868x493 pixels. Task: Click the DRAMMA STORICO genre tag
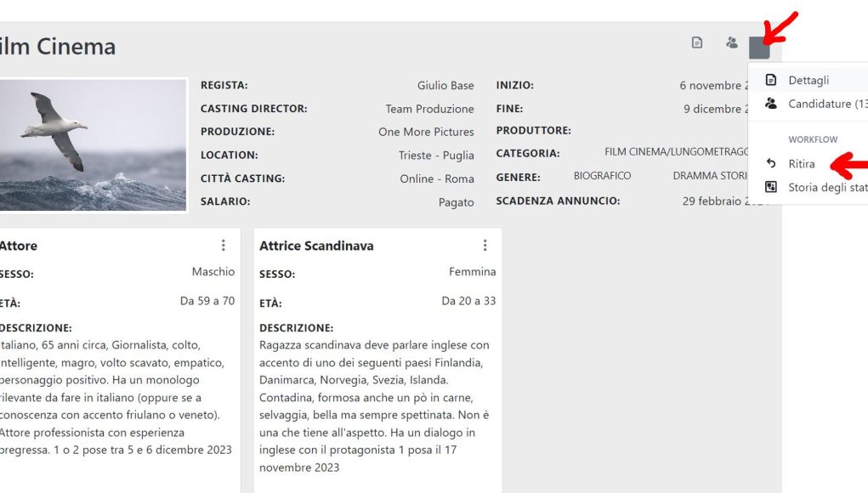710,176
